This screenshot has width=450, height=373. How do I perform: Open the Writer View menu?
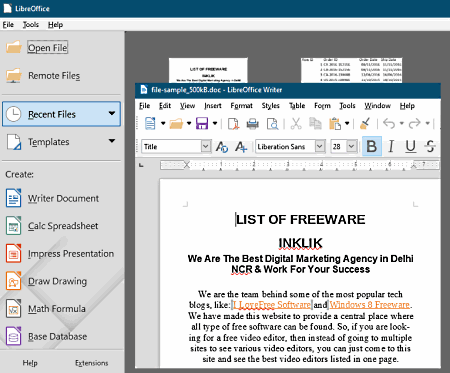tap(187, 106)
